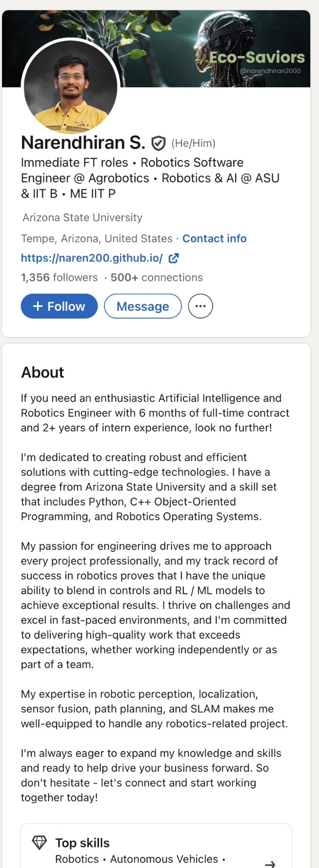319x868 pixels.
Task: Open Contact info link
Action: click(215, 239)
